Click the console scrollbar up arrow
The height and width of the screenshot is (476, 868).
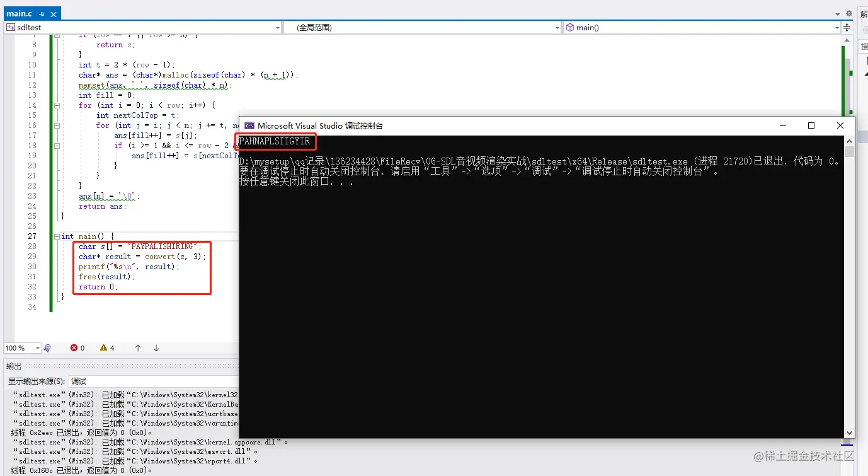click(849, 141)
